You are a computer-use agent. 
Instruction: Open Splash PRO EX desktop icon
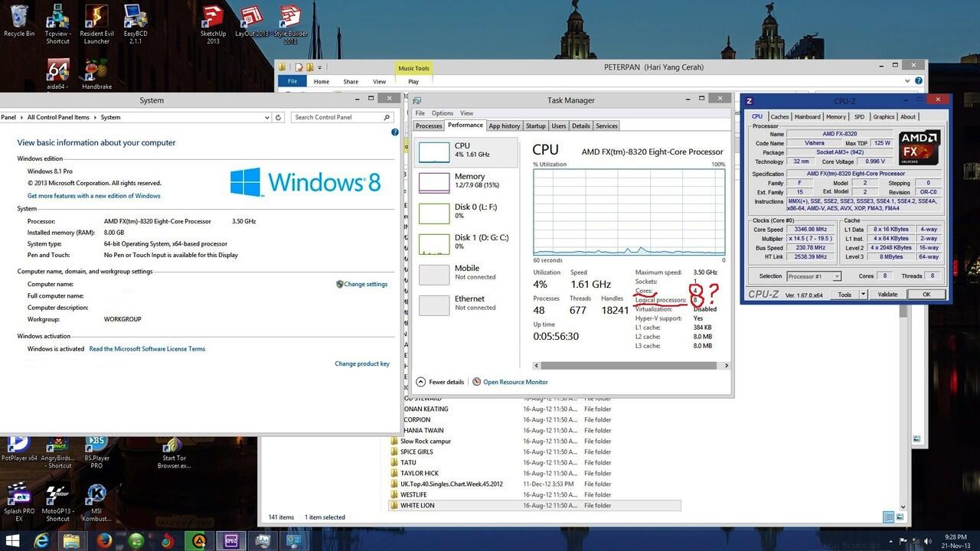tap(19, 503)
